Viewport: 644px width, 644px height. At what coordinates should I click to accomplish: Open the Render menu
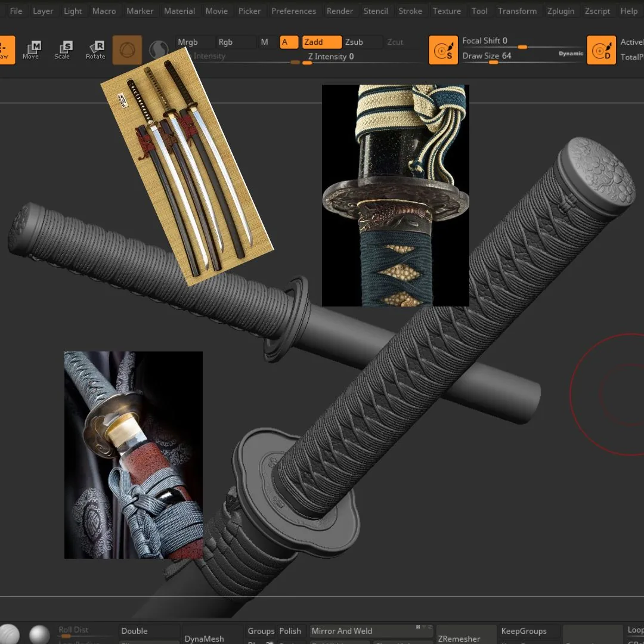[340, 11]
